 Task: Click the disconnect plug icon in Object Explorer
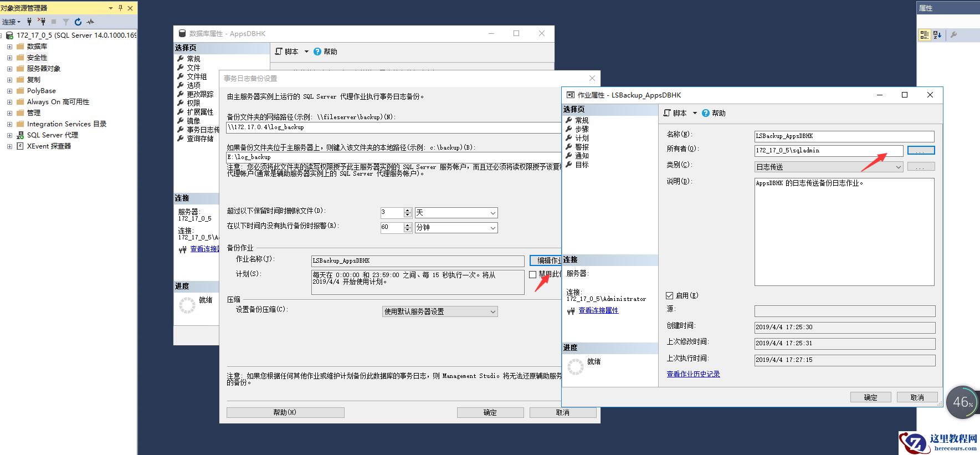(x=42, y=22)
